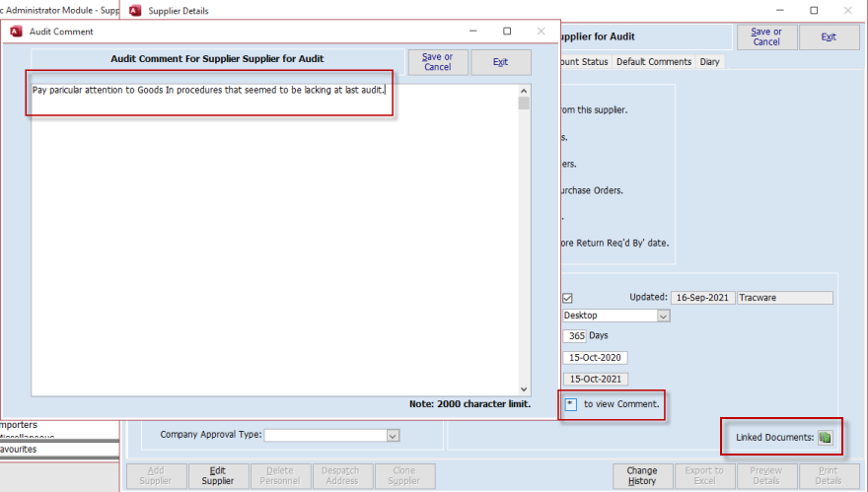Open the Diary tab

(709, 62)
